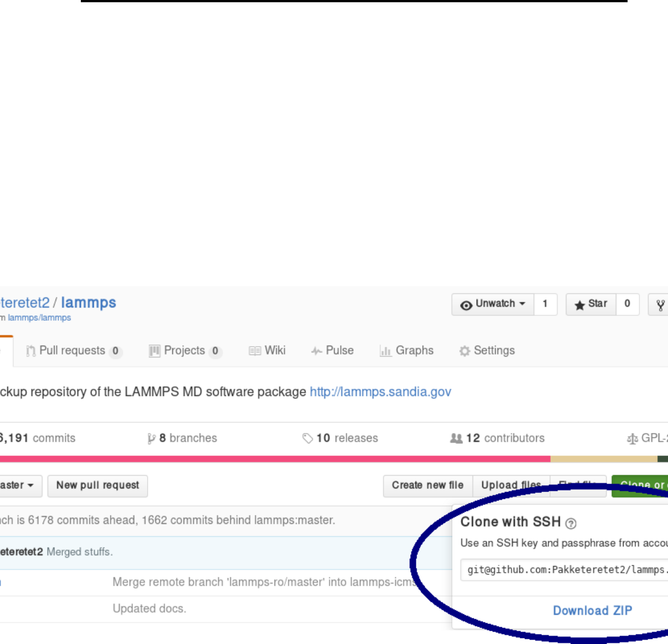The width and height of the screenshot is (668, 644).
Task: Click the Pull requests icon
Action: [x=31, y=351]
